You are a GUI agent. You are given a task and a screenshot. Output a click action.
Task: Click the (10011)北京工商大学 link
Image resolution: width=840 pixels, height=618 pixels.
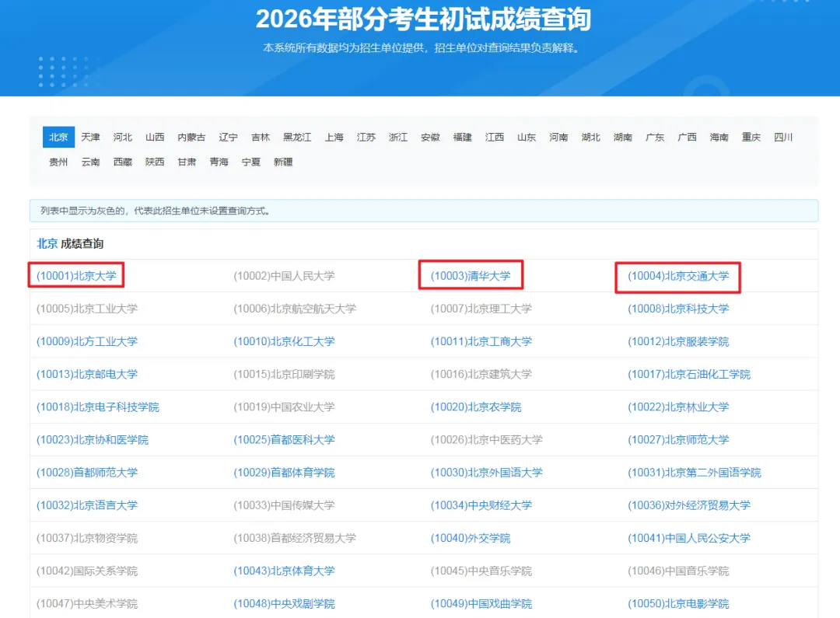481,341
